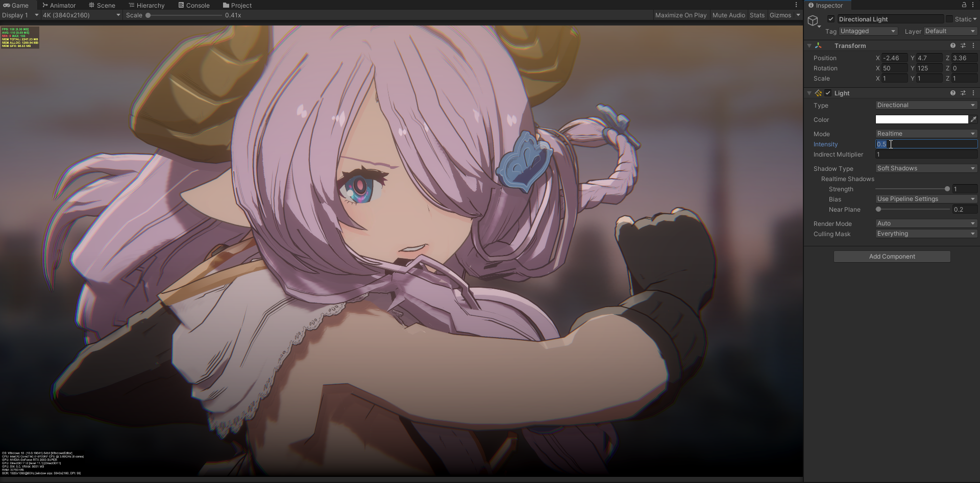980x483 pixels.
Task: Collapse the Light component foldout
Action: coord(809,93)
